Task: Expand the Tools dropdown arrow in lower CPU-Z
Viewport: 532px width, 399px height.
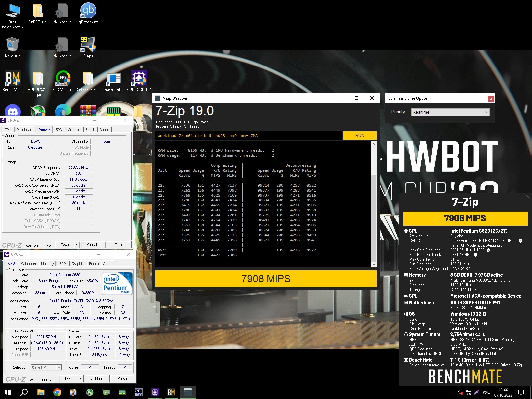Action: [x=80, y=378]
